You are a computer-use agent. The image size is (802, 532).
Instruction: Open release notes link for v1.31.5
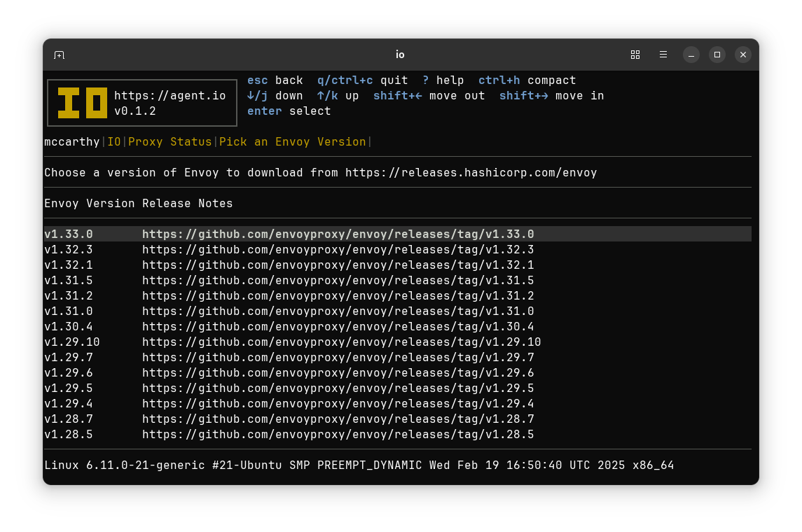pyautogui.click(x=338, y=281)
